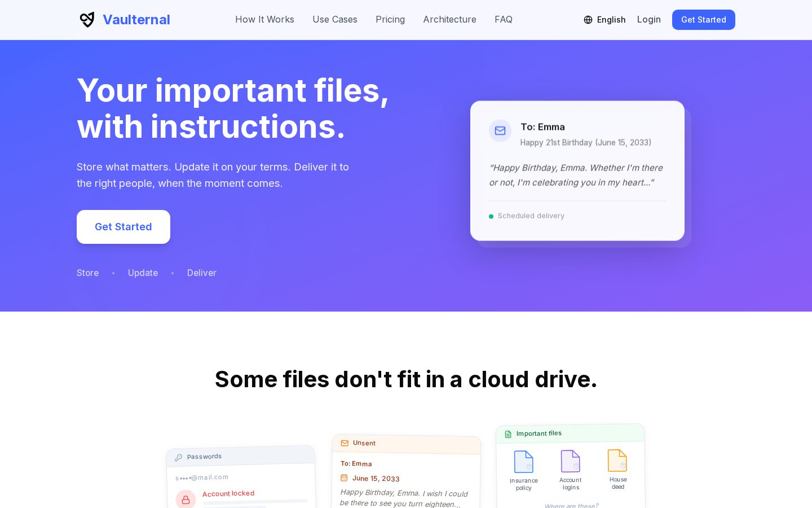Open the How It Works page
Viewport: 812px width, 508px height.
(264, 20)
